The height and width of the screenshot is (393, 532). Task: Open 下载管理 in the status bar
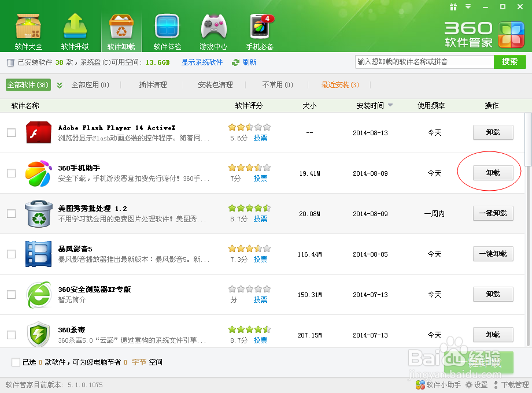coord(511,385)
